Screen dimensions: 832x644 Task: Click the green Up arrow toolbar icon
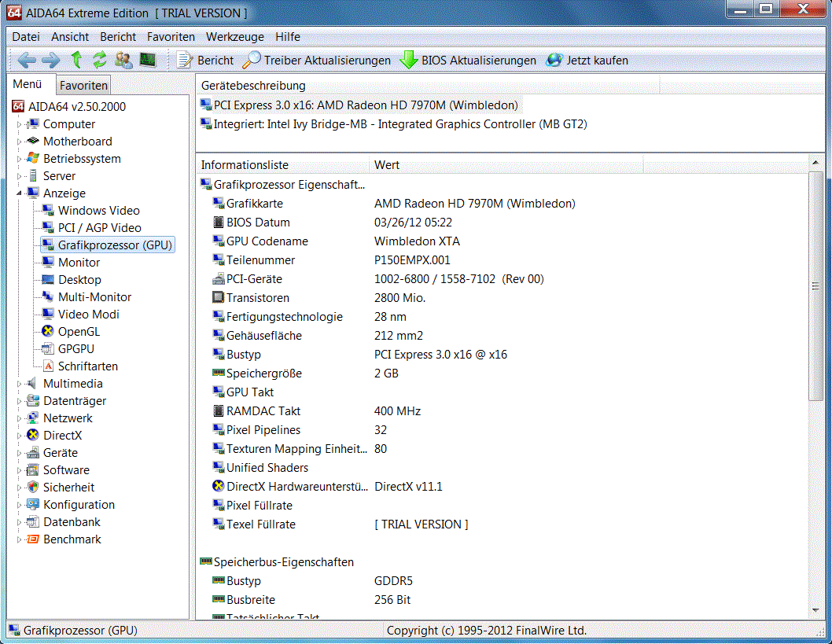(76, 60)
